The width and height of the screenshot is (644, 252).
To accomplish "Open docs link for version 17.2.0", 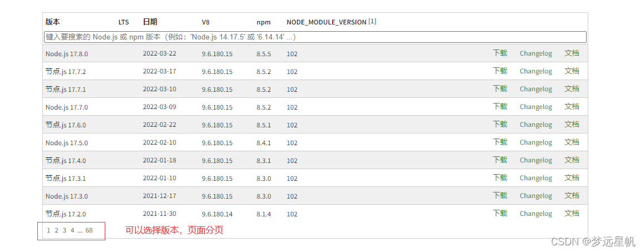I will pos(572,214).
